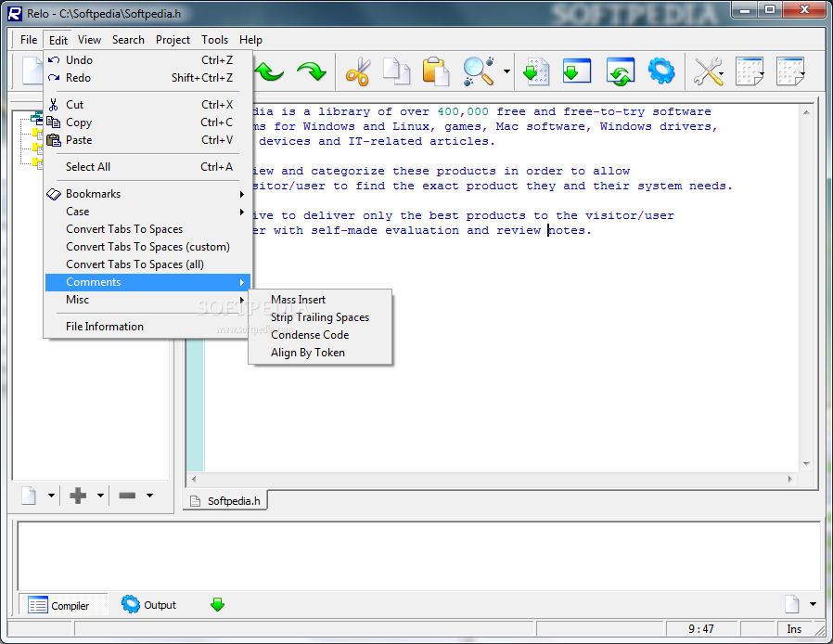
Task: Click the page icon at output panel's right
Action: click(792, 604)
